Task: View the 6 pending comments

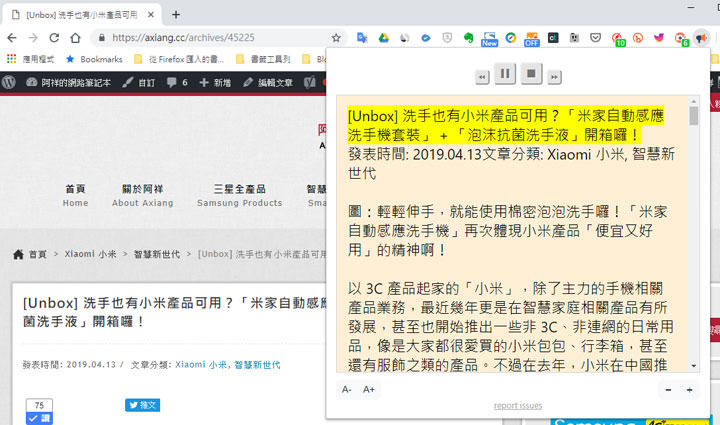Action: [177, 83]
